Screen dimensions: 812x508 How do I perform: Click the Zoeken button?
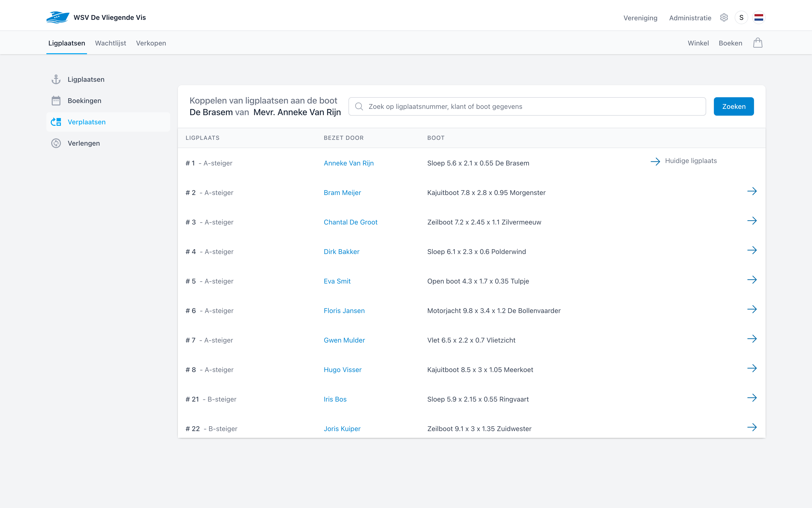(733, 106)
